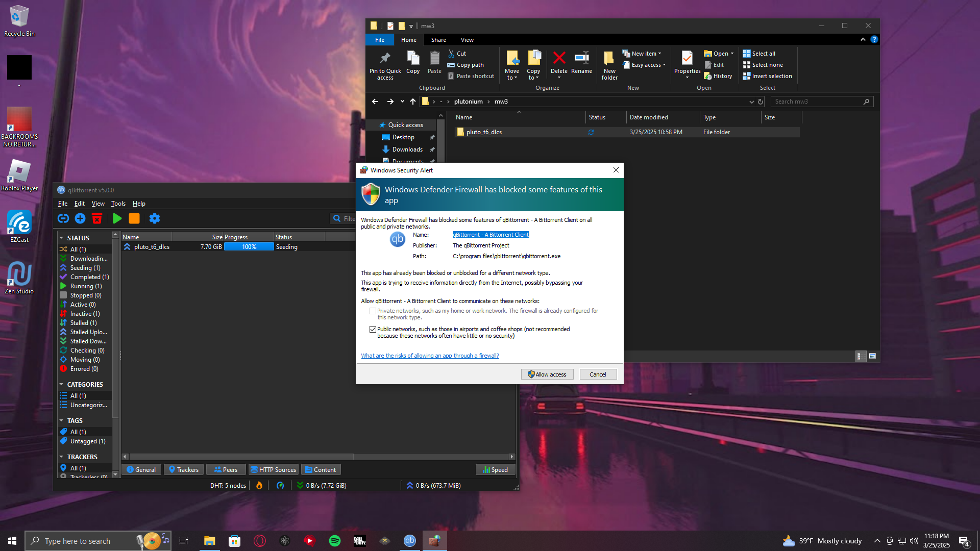Switch to the HTTP Sources tab
Screen dimensions: 980x551
coord(273,469)
